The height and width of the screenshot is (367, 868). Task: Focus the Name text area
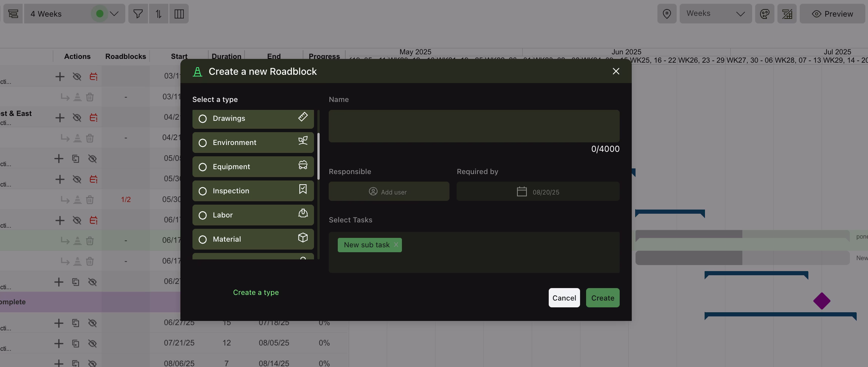(x=474, y=126)
